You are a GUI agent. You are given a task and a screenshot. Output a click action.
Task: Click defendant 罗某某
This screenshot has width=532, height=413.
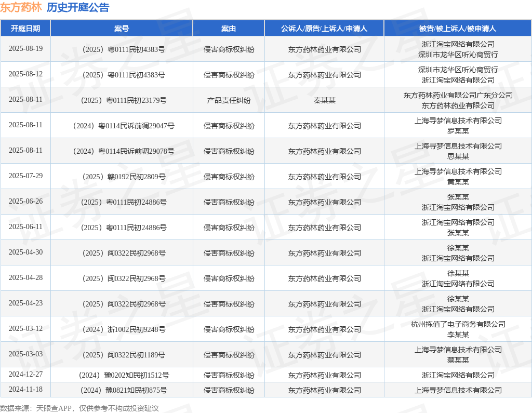tap(458, 131)
